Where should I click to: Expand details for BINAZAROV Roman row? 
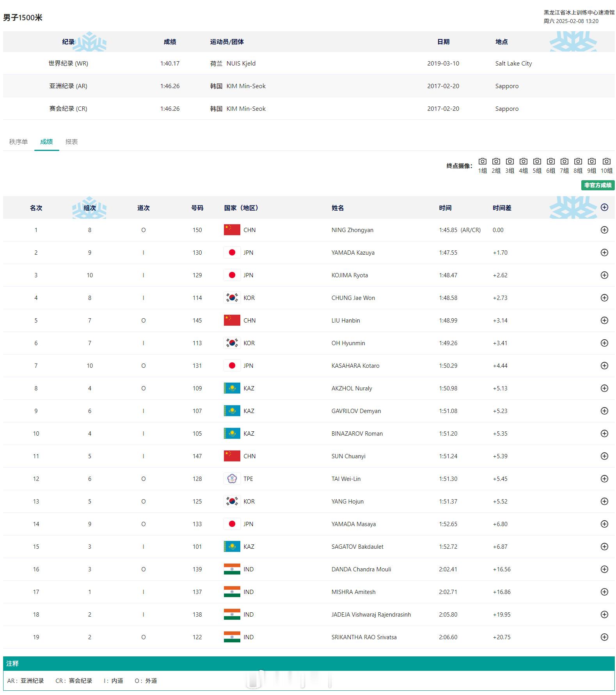tap(604, 434)
